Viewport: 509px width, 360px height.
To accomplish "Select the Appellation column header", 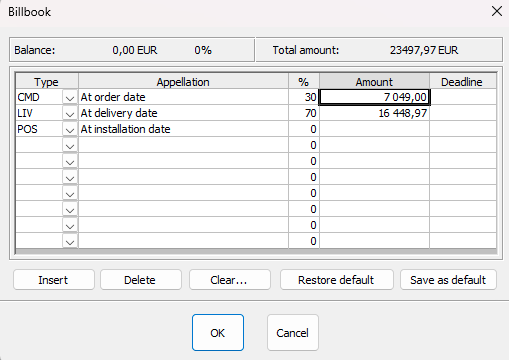I will click(x=183, y=82).
